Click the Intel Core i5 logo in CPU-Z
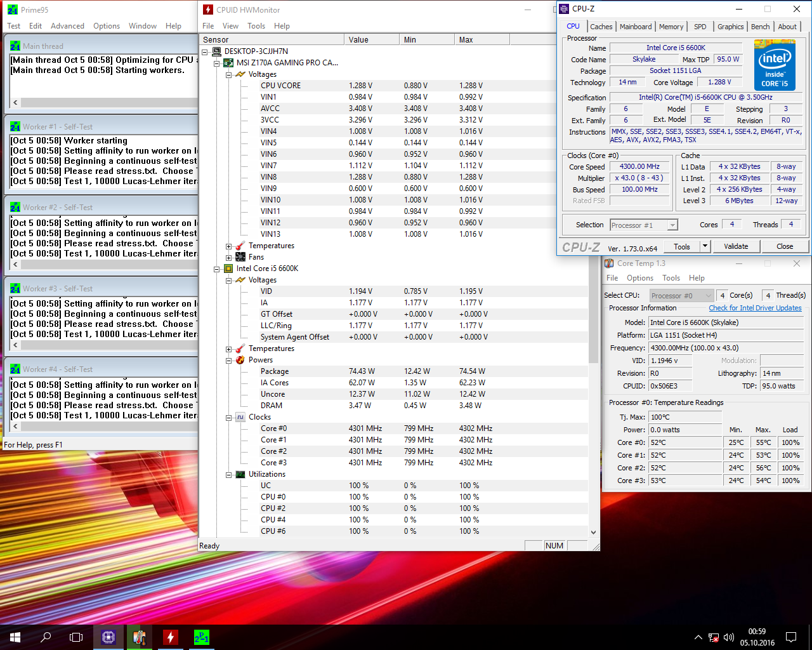The width and height of the screenshot is (812, 650). click(x=775, y=65)
